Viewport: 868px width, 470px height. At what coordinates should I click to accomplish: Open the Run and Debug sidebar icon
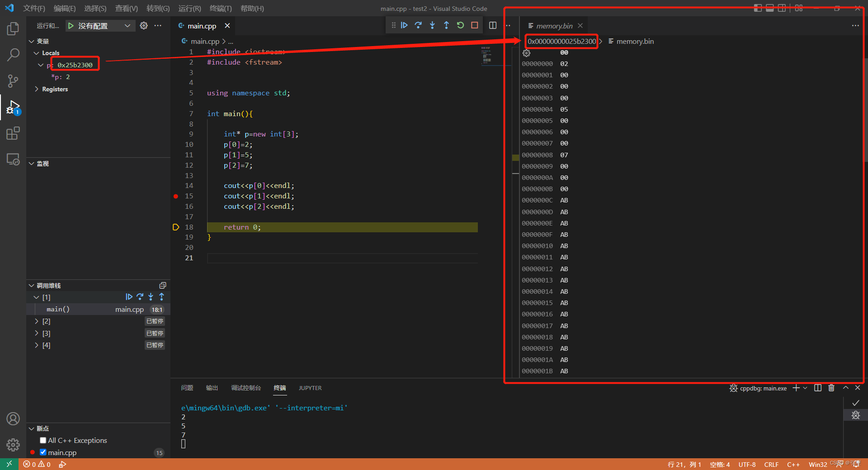tap(13, 107)
